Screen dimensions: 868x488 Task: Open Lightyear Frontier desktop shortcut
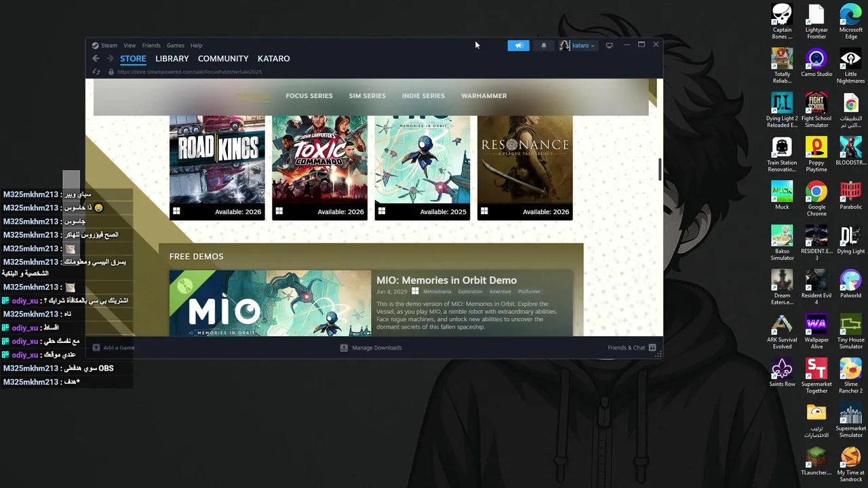click(816, 22)
